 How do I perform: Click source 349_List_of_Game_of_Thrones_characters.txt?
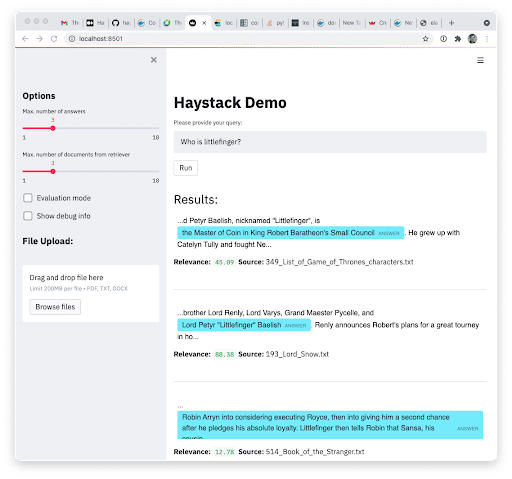(339, 262)
